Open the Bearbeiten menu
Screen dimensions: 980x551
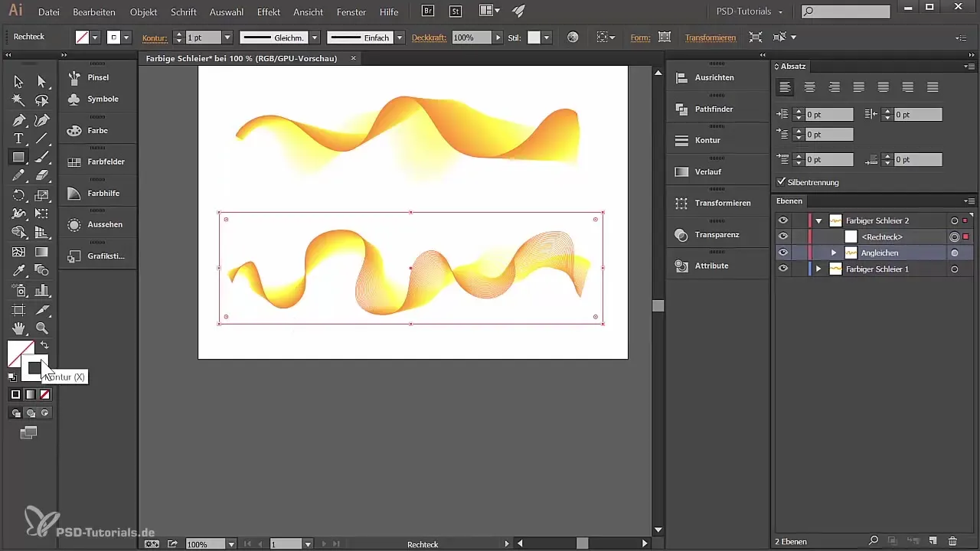pos(94,12)
